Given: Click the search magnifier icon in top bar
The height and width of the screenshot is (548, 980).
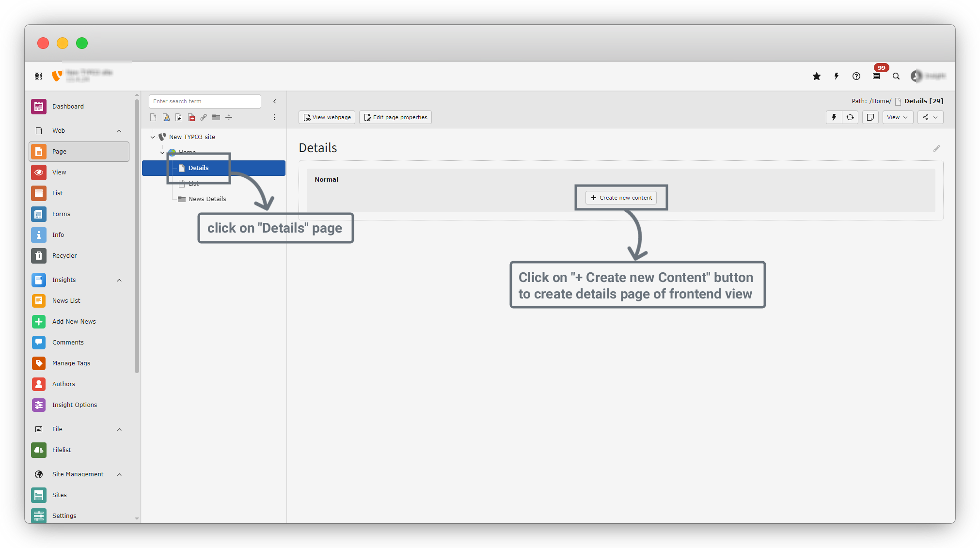Looking at the screenshot, I should [896, 76].
